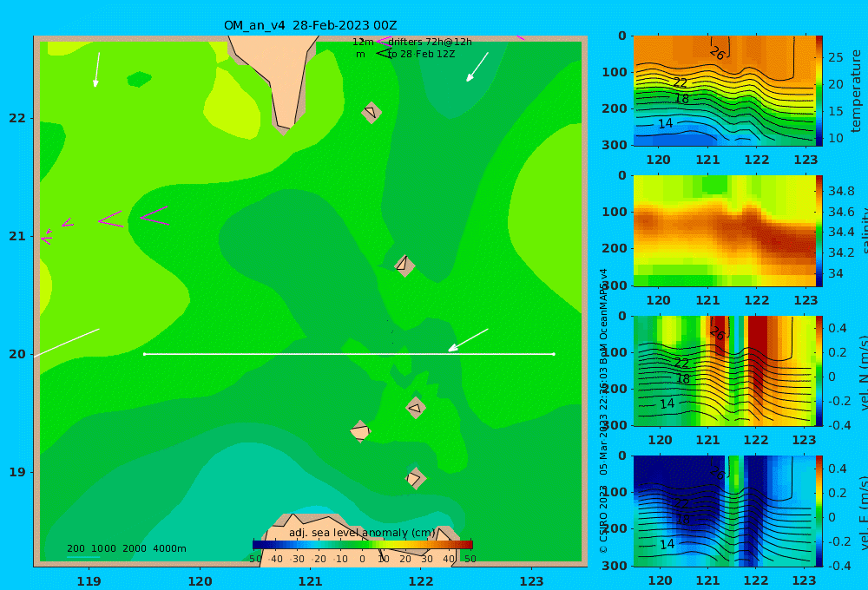
Task: Click the 34.8 tick on salinity colorbar
Action: [x=841, y=191]
